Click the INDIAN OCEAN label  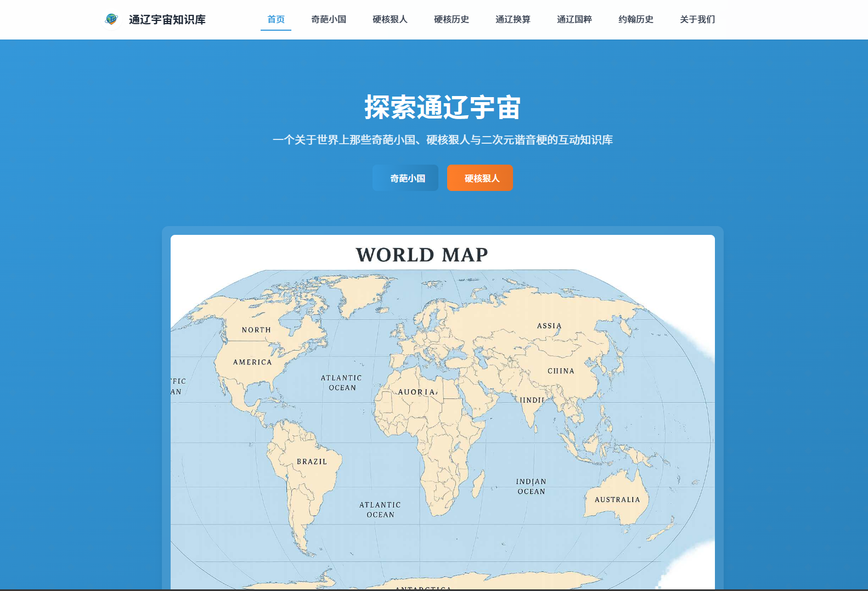(531, 486)
